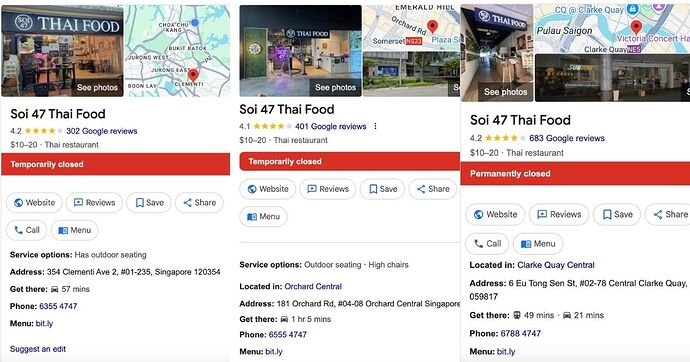
Task: Open 302 Google reviews link
Action: point(102,131)
